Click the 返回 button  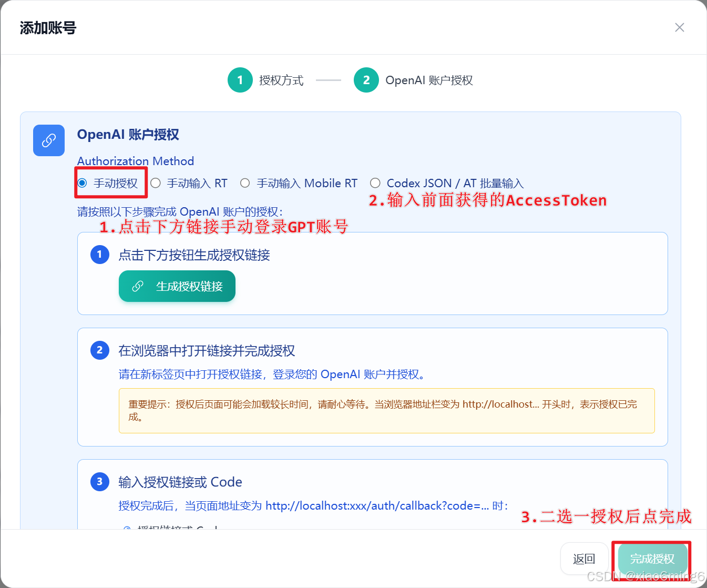(x=584, y=559)
